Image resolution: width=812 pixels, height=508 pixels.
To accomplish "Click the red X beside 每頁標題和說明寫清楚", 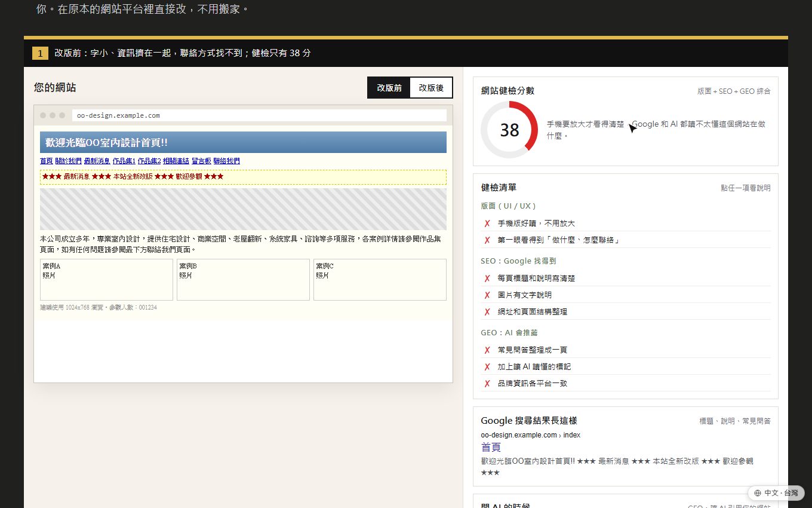I will pos(487,279).
